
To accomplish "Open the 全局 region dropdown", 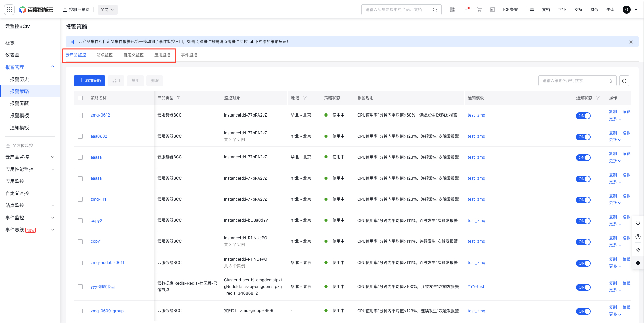I will click(107, 10).
